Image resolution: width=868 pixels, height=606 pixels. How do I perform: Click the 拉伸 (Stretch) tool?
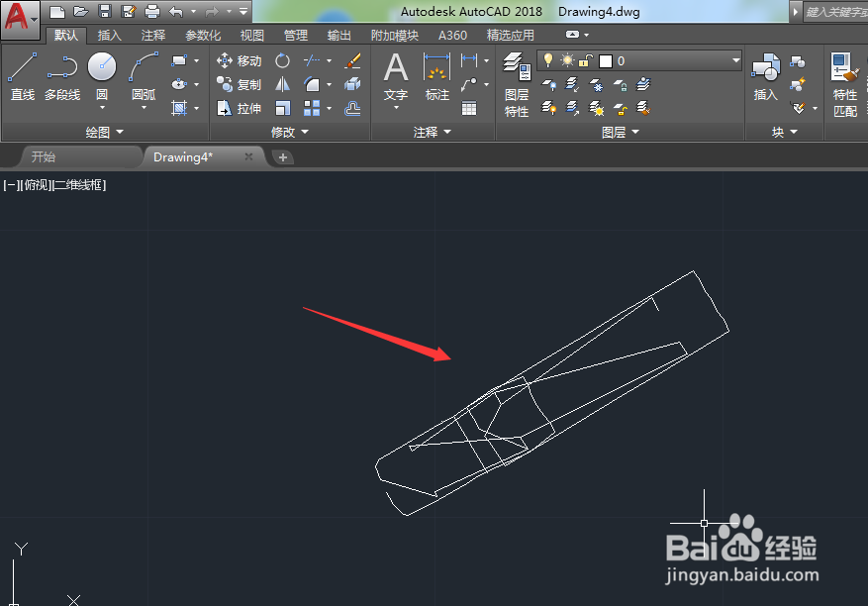[239, 108]
